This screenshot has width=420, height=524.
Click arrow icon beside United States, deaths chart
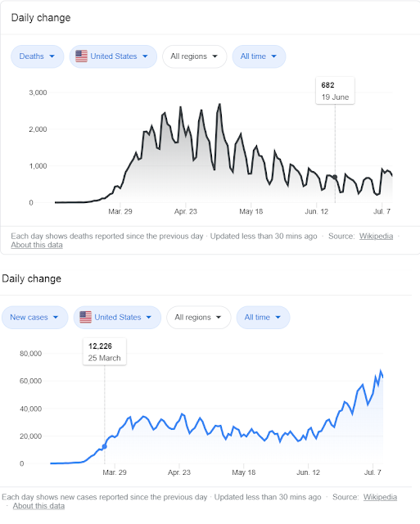[145, 56]
